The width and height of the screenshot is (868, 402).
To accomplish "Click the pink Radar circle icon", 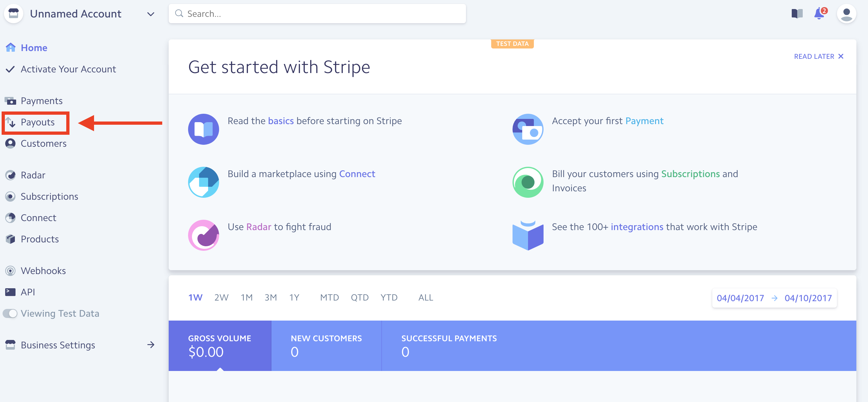I will point(203,235).
